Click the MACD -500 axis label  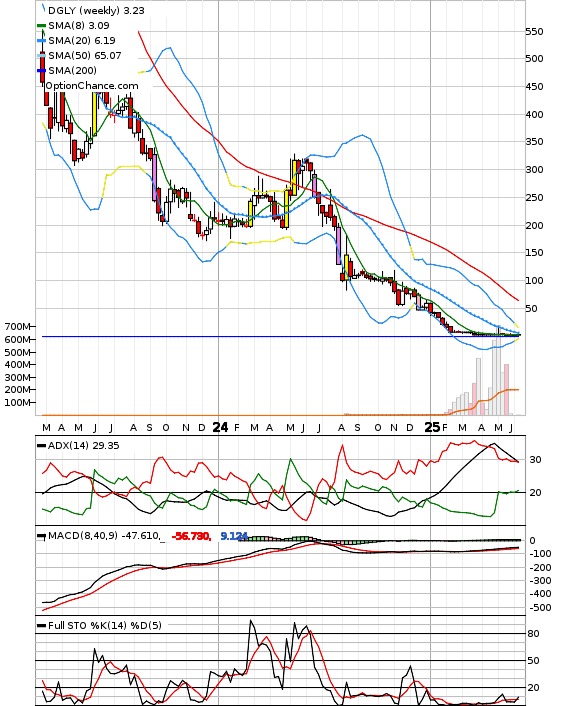pos(539,608)
